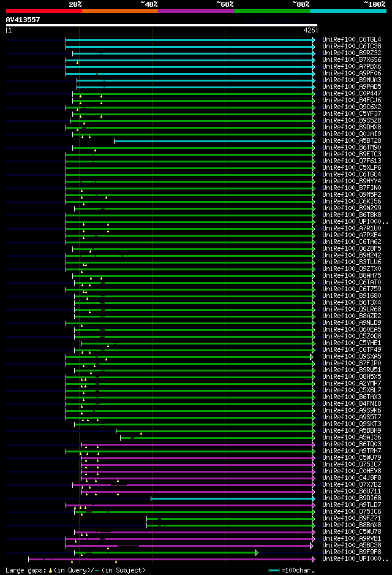Click label UniRef100_Q6Z8F5

(352, 249)
